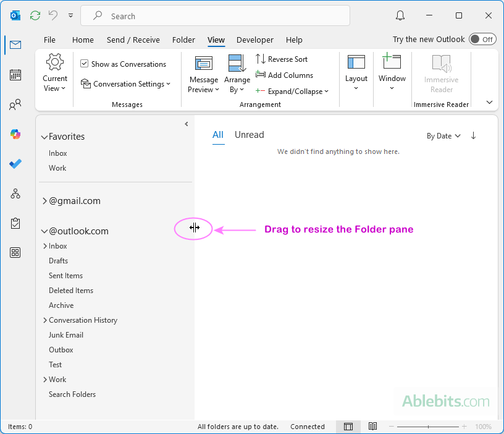Image resolution: width=504 pixels, height=434 pixels.
Task: Open Quick Access Toolbar customize arrow
Action: (x=70, y=15)
